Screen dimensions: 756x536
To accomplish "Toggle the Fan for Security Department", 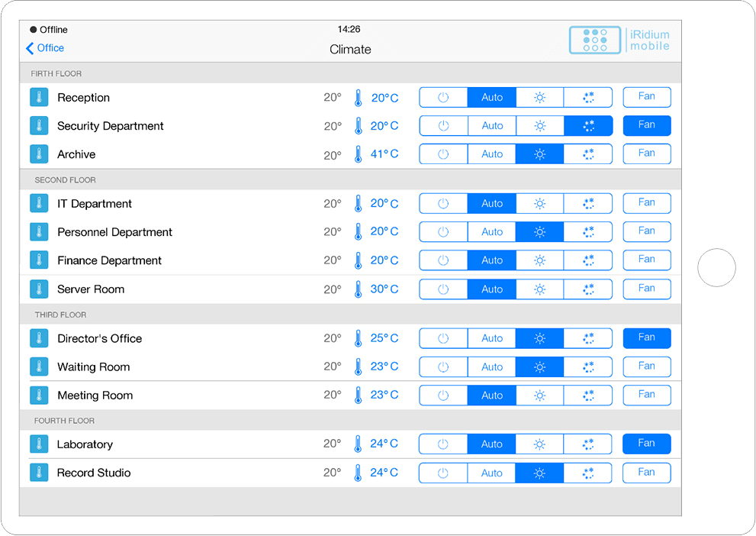I will pos(646,126).
